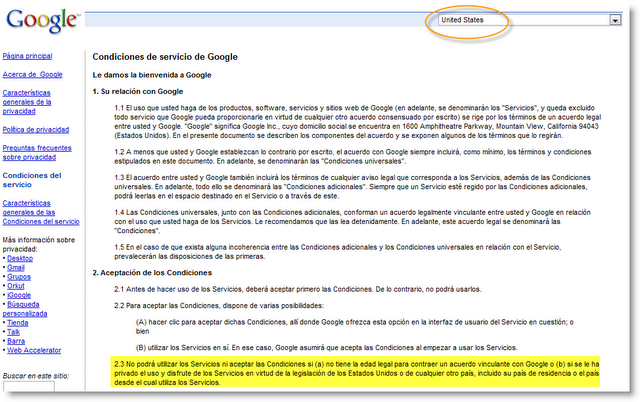Open the Orkut privacy link
This screenshot has width=640, height=402.
click(x=16, y=286)
